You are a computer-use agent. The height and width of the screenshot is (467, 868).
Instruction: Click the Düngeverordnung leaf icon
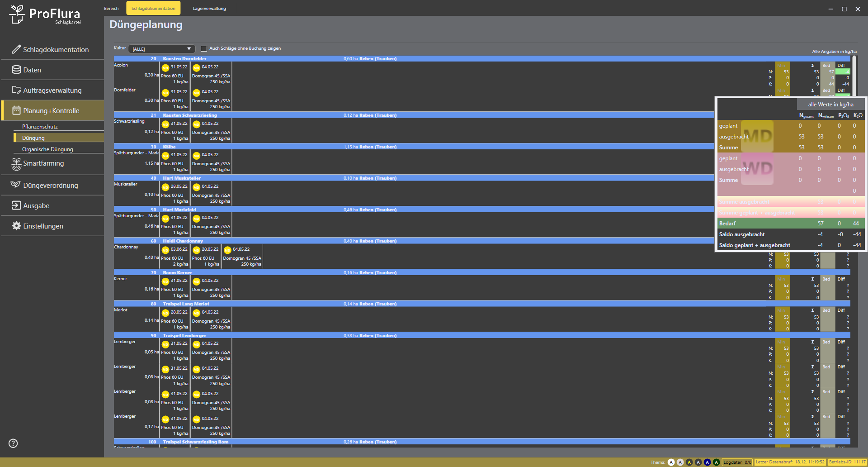click(x=16, y=185)
